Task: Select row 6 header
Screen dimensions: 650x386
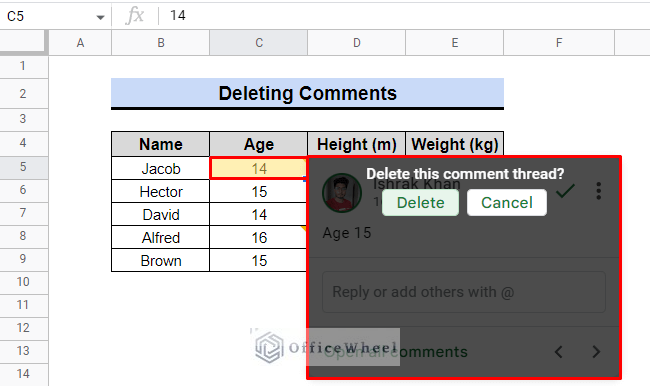Action: [24, 190]
